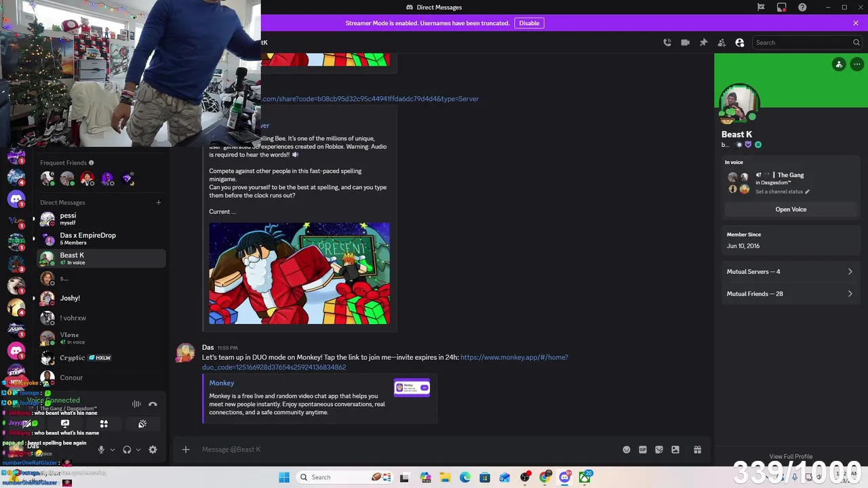
Task: Open the Cryptic direct message
Action: pos(101,358)
